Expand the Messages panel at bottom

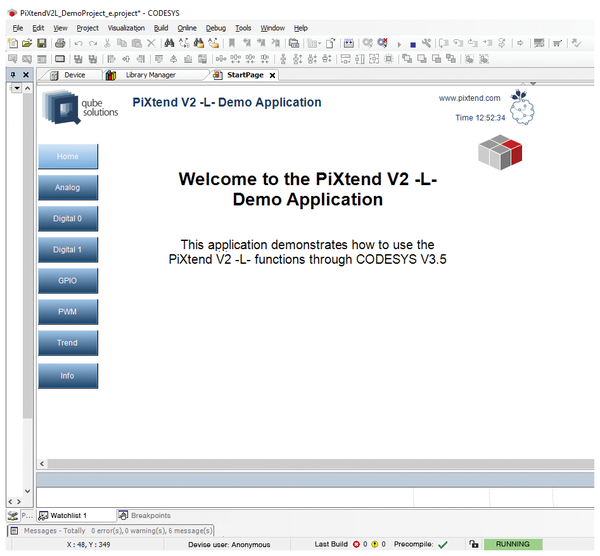click(x=15, y=530)
